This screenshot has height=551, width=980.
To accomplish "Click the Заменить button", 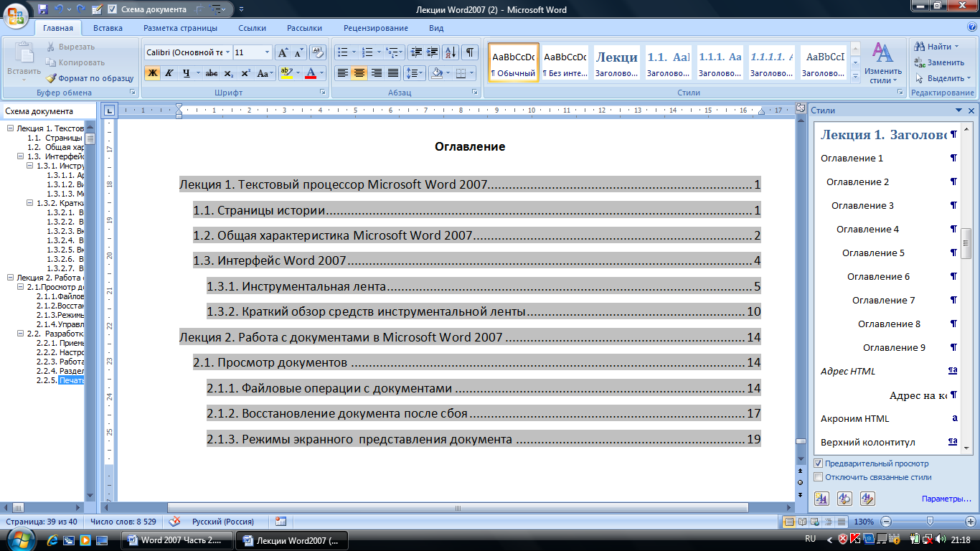I will (939, 62).
